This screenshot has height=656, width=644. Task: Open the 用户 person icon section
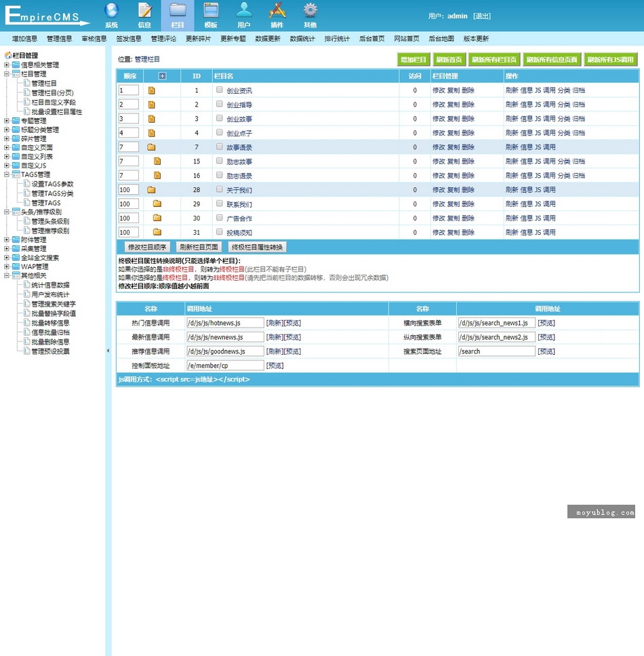pyautogui.click(x=244, y=15)
